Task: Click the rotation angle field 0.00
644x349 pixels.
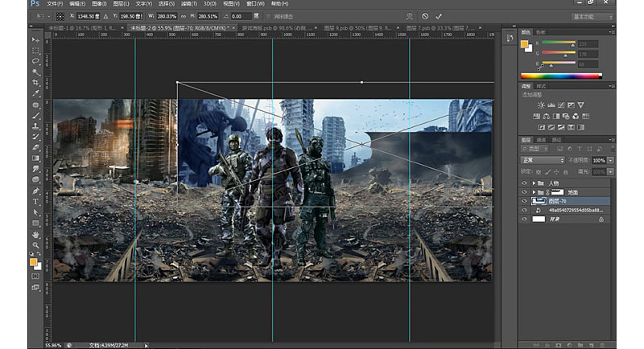Action: point(241,16)
